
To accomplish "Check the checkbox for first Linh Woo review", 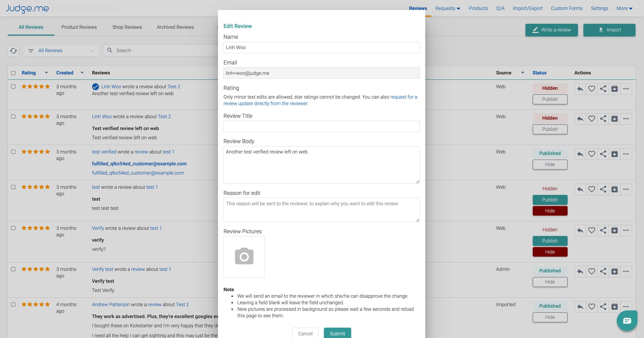I will tap(13, 87).
